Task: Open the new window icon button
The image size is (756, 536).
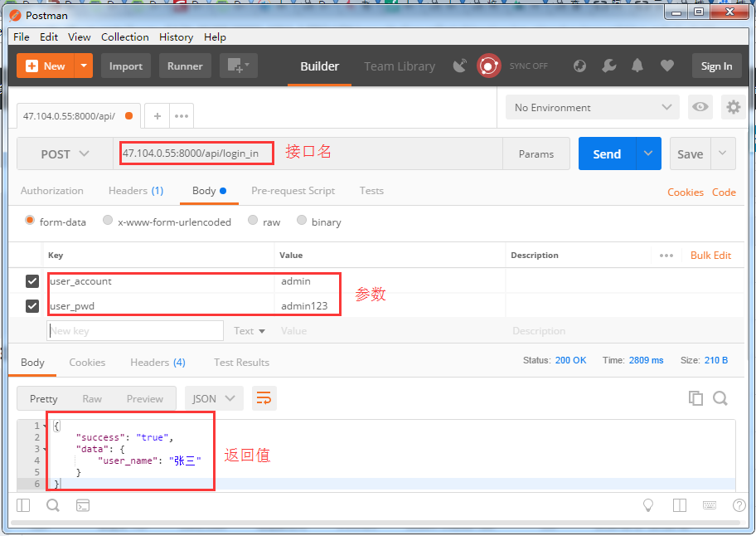Action: (x=239, y=66)
